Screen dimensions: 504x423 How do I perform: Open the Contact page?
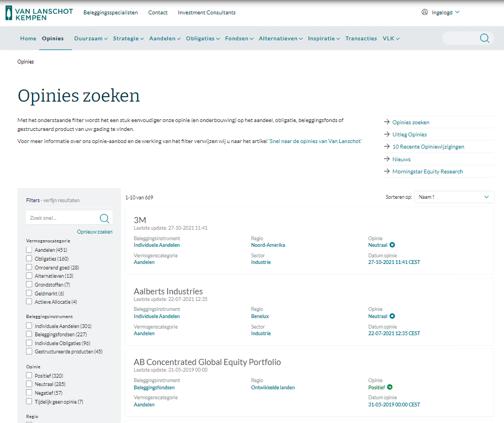click(x=158, y=13)
